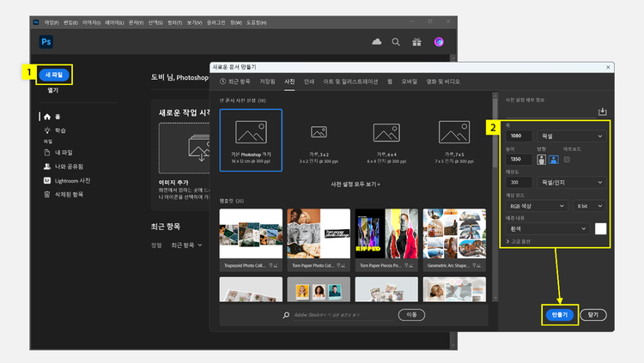Switch to 모바일 tab
The image size is (644, 363).
[x=409, y=82]
